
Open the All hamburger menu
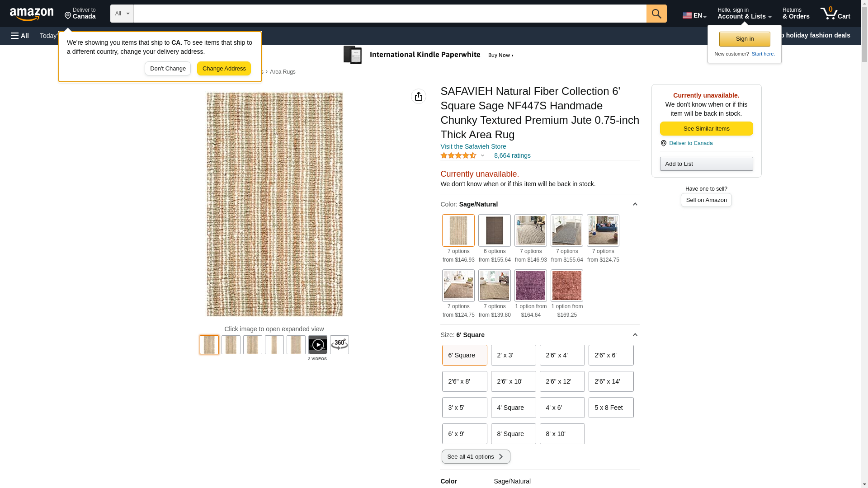pyautogui.click(x=20, y=36)
